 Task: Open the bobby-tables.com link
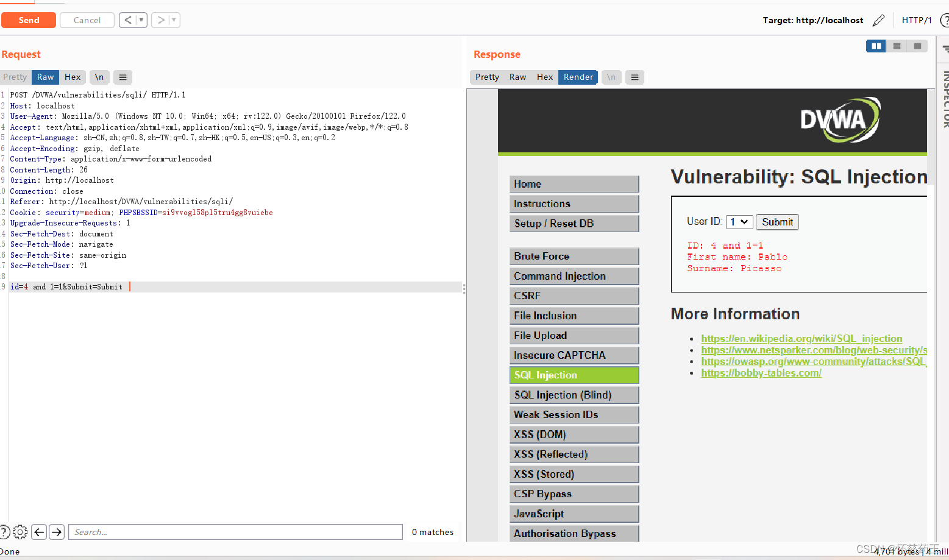tap(761, 373)
